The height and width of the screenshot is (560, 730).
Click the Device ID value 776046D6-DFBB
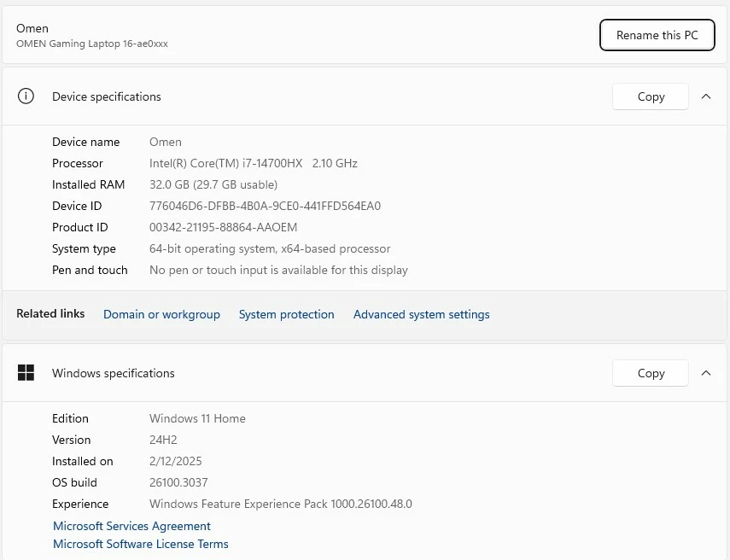point(265,206)
